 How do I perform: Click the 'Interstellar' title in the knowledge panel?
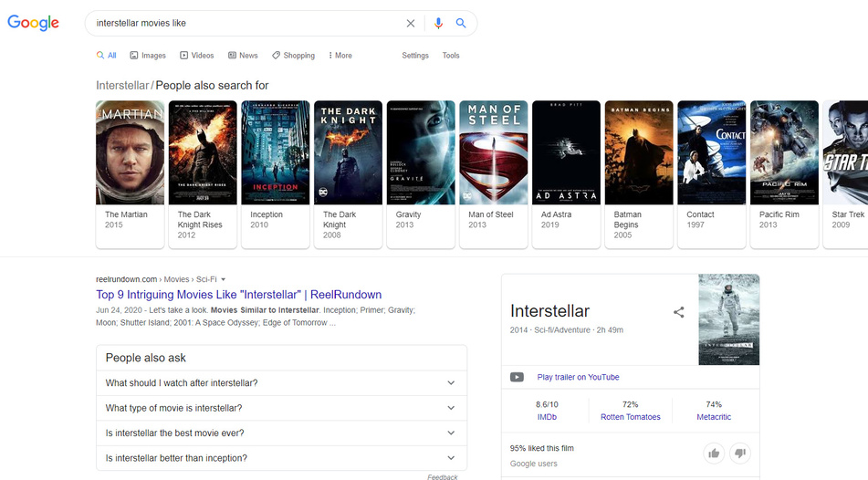549,311
